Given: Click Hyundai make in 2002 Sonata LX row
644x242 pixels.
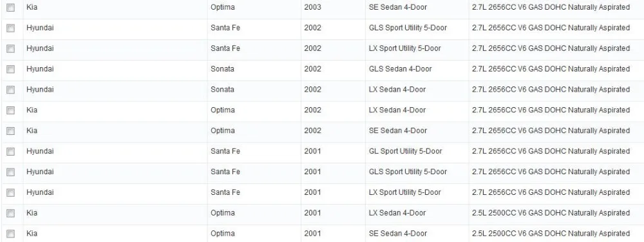Looking at the screenshot, I should click(40, 89).
